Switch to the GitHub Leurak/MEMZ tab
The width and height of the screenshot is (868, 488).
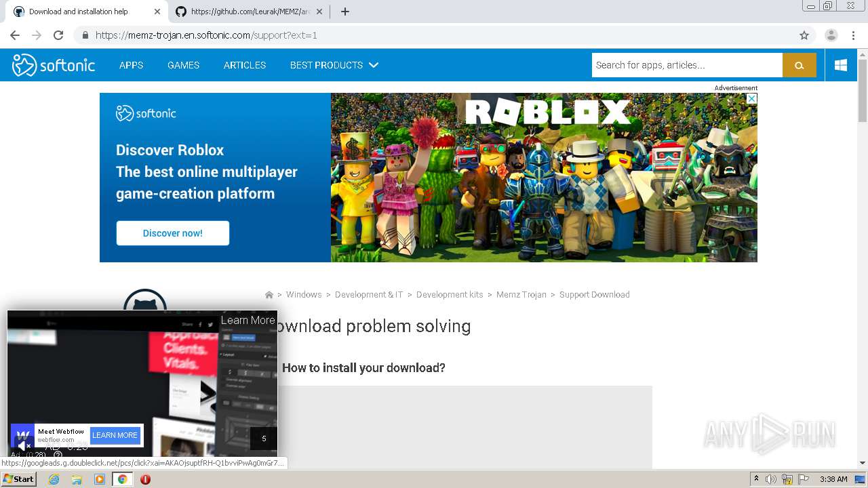249,12
